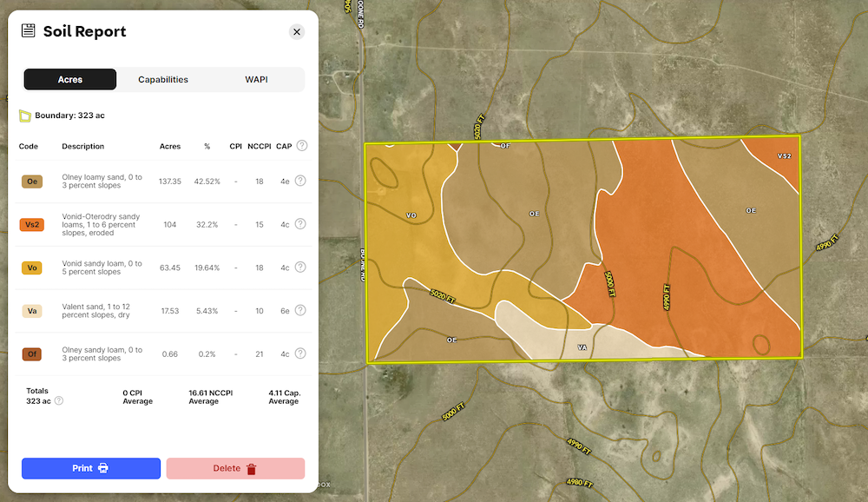
Task: Select the Va soil code badge
Action: pos(32,311)
